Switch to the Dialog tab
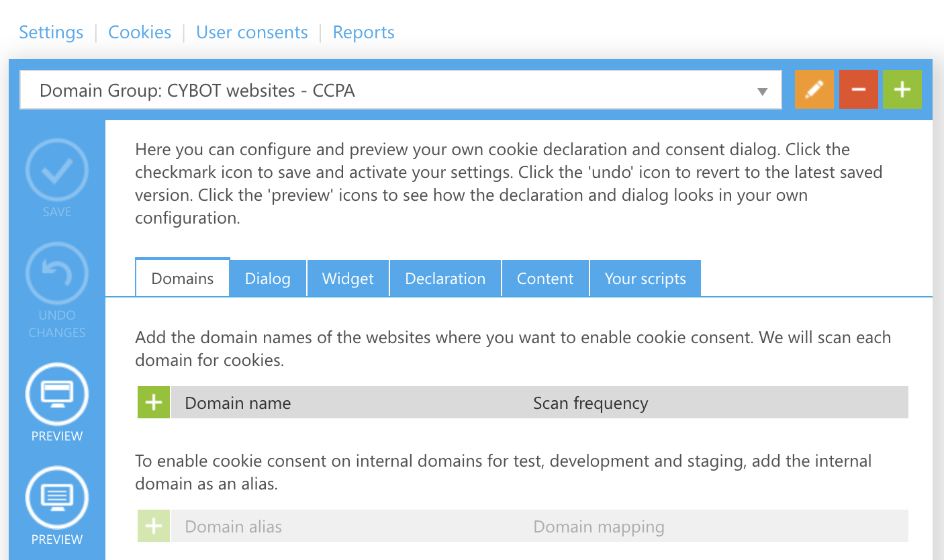This screenshot has width=944, height=560. [x=267, y=278]
